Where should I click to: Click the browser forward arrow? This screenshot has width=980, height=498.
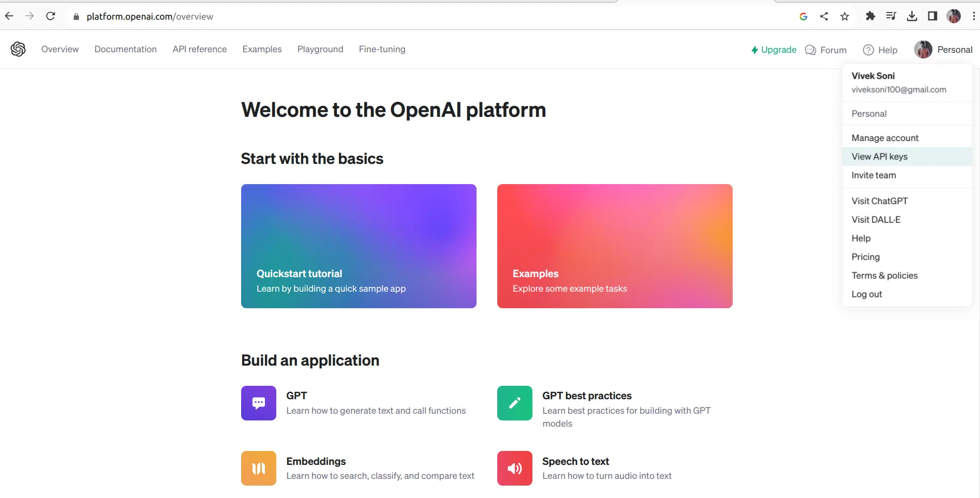coord(30,16)
